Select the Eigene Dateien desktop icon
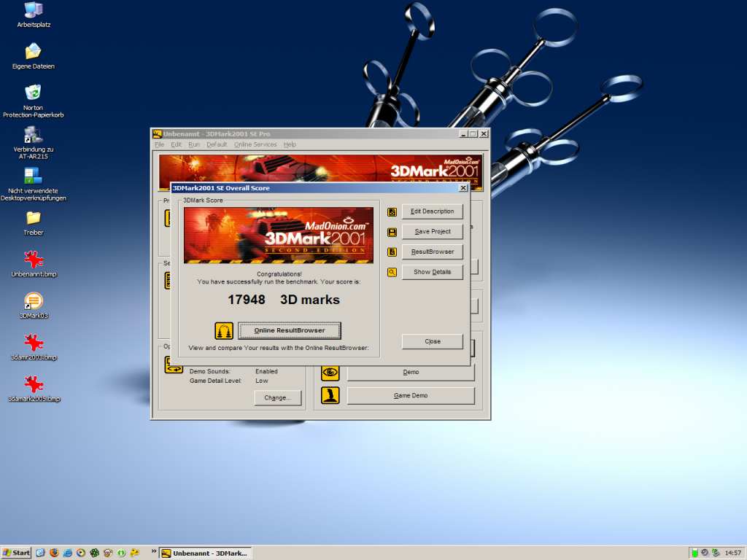 tap(34, 52)
